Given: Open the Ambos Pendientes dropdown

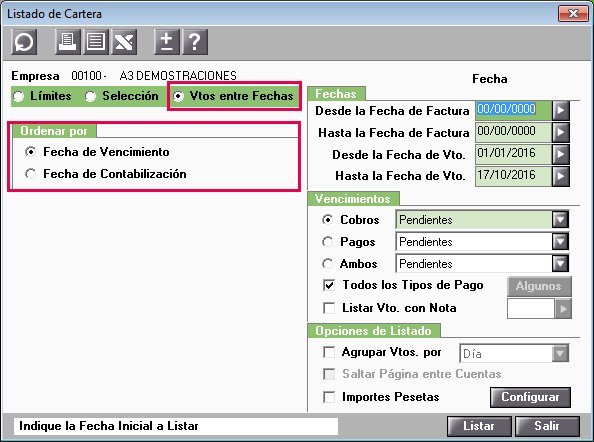Looking at the screenshot, I should [560, 264].
